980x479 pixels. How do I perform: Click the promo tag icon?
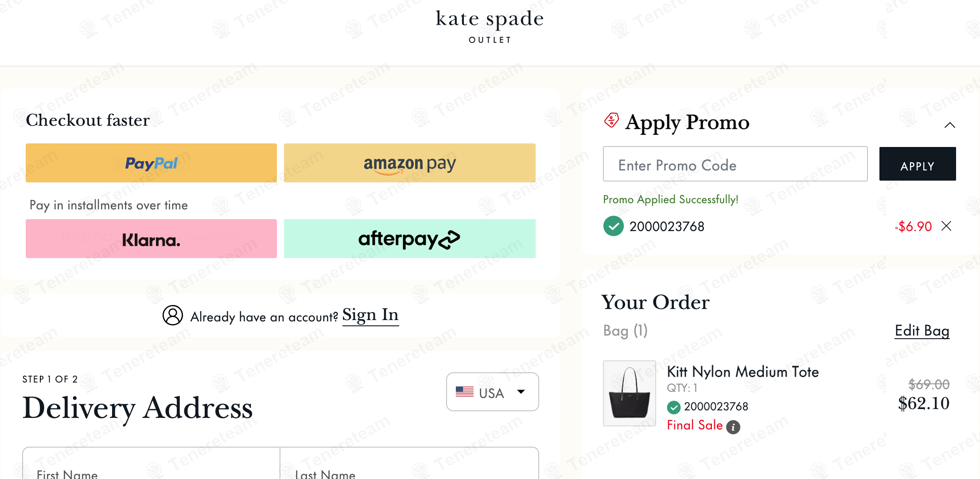611,120
